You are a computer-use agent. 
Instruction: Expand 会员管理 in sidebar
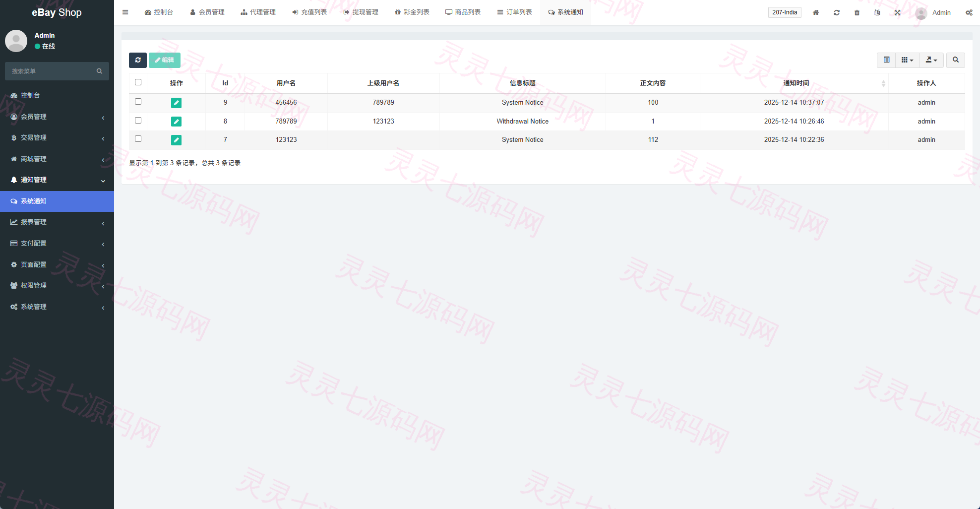tap(57, 117)
